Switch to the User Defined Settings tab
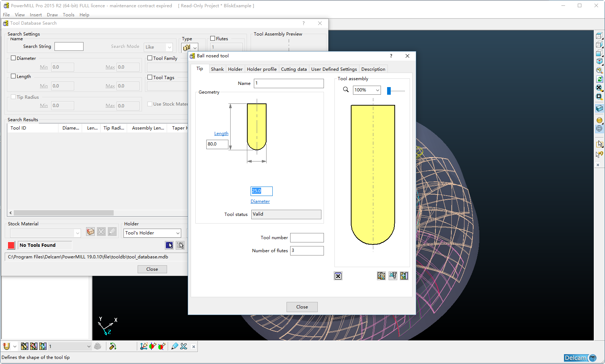 pos(334,69)
